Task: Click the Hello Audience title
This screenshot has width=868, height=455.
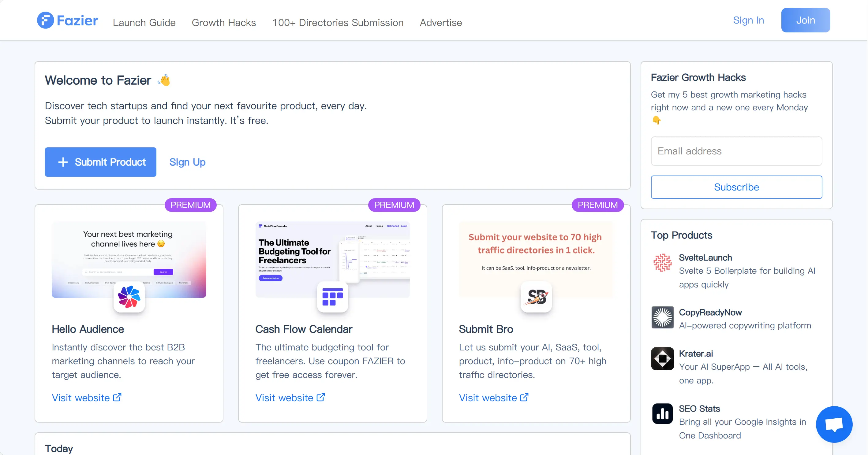Action: (88, 329)
